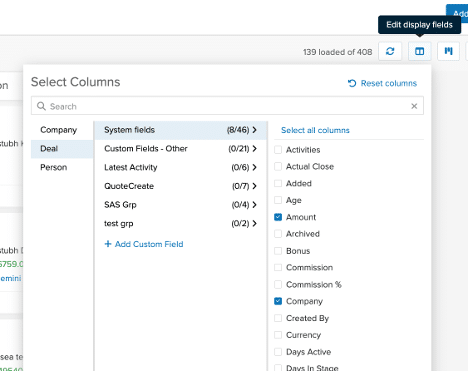Switch to the kanban board view icon
The height and width of the screenshot is (371, 468).
[x=449, y=51]
